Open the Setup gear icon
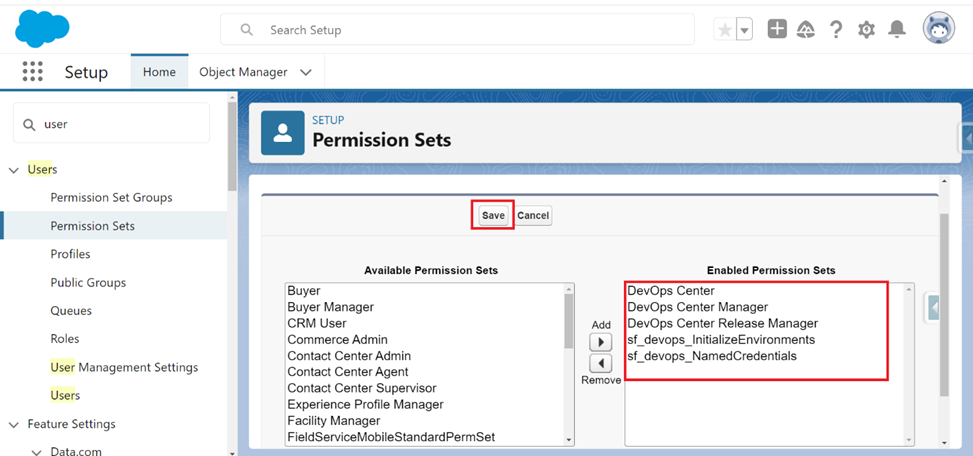973x456 pixels. pos(866,29)
